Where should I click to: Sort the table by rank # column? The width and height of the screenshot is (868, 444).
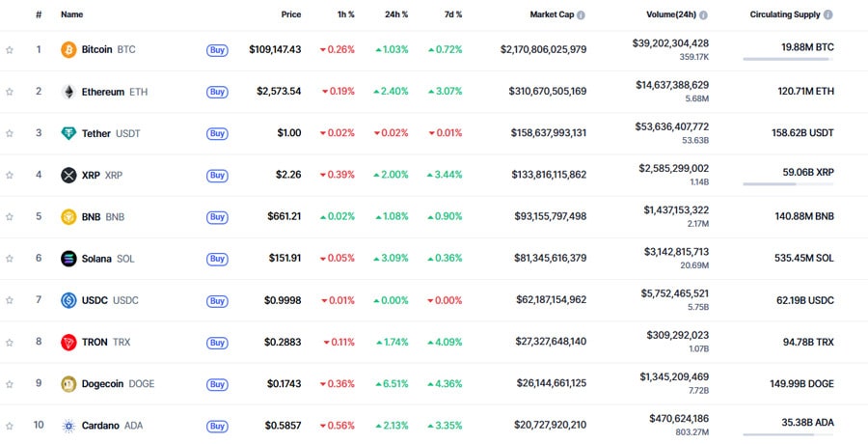pos(39,15)
